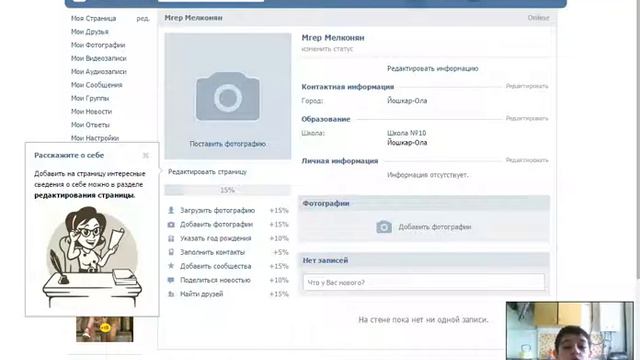This screenshot has width=640, height=360.
Task: Click the camera placeholder profile photo
Action: coord(228,96)
